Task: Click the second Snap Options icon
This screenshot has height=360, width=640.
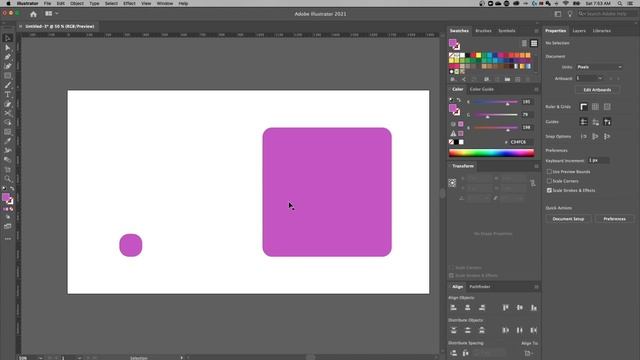Action: point(596,136)
